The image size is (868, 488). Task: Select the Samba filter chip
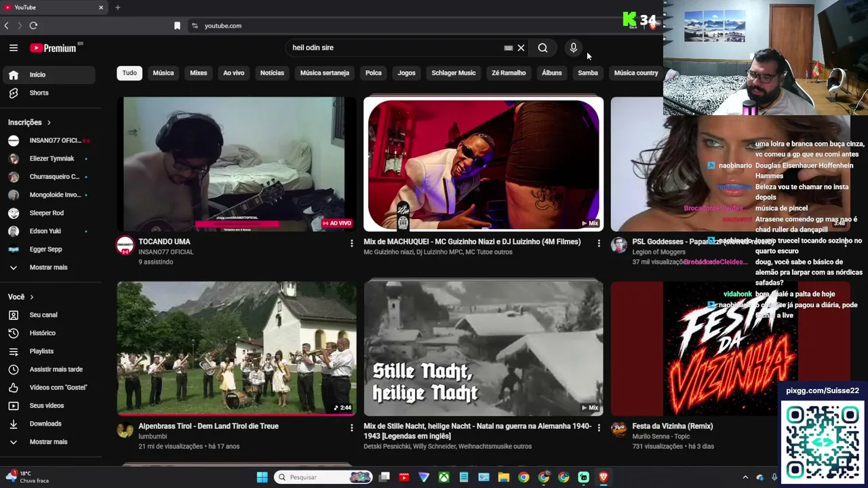click(x=588, y=73)
